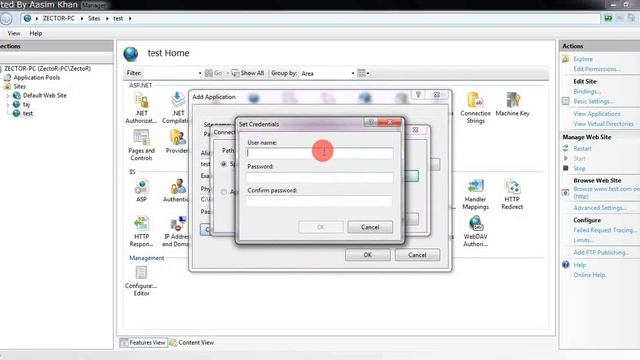Screen dimensions: 640x360
Task: Click the Explore action icon
Action: tap(565, 59)
